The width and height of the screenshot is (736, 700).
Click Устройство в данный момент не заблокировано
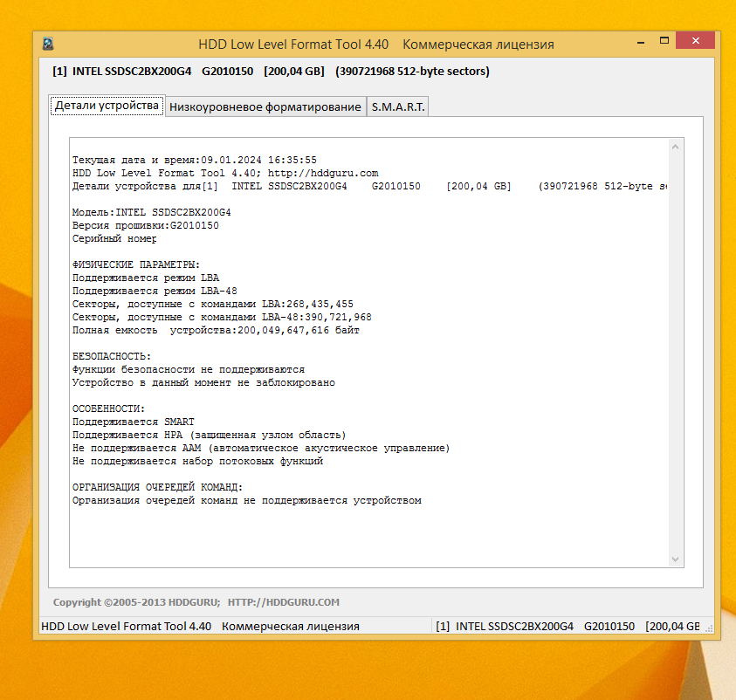(203, 383)
